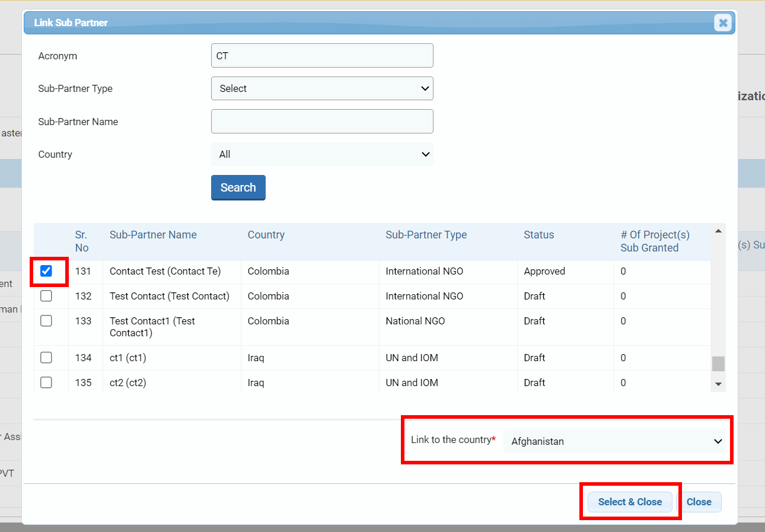
Task: Uncheck the Contact Test row checkbox
Action: click(46, 271)
